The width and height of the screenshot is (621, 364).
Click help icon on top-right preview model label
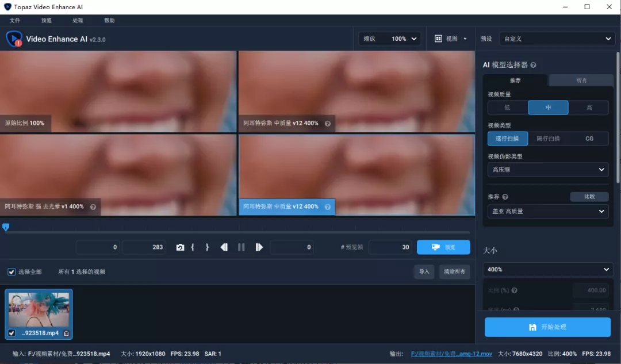(x=328, y=124)
